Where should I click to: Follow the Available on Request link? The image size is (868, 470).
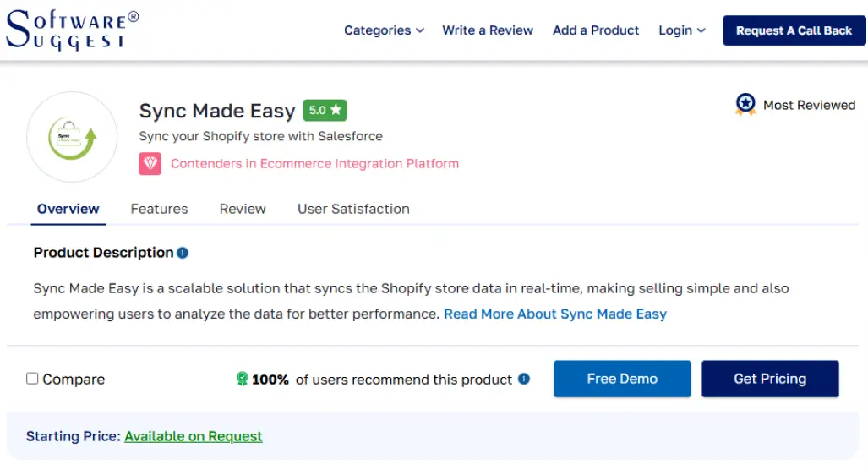click(x=194, y=436)
